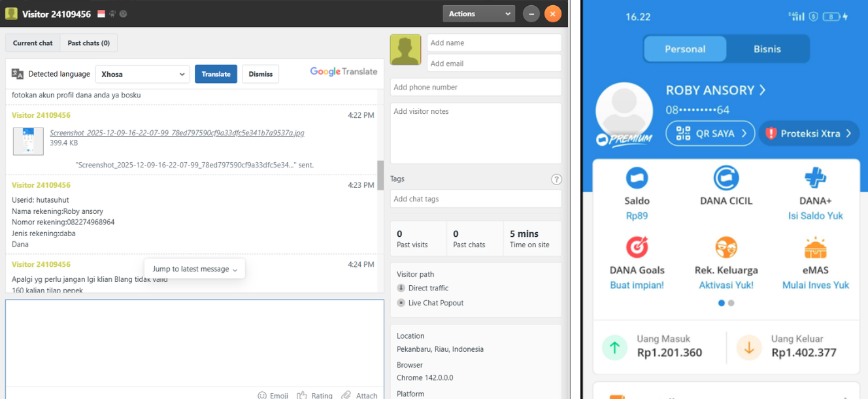Viewport: 868px width, 399px height.
Task: Click the Rating thumbs-up icon
Action: 302,395
